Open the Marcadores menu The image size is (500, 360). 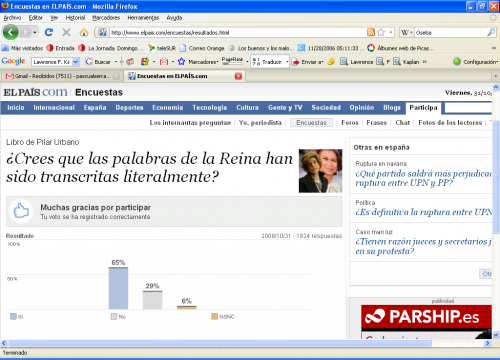click(x=106, y=18)
